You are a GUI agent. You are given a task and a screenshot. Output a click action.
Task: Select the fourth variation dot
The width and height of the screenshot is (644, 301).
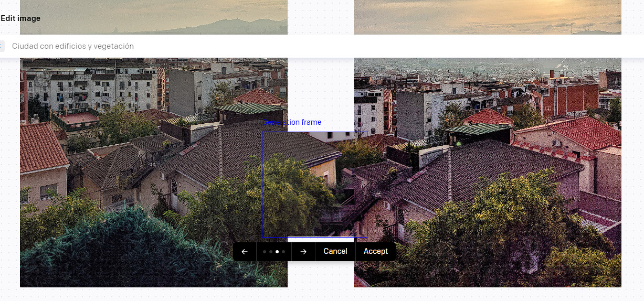[x=283, y=252]
